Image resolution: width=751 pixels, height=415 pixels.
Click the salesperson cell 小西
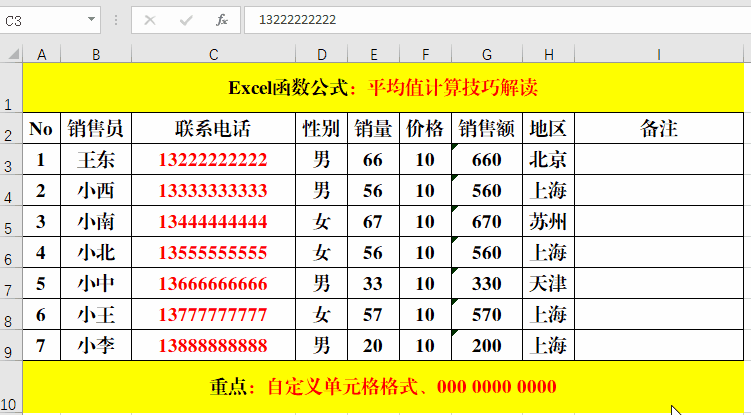pyautogui.click(x=96, y=191)
